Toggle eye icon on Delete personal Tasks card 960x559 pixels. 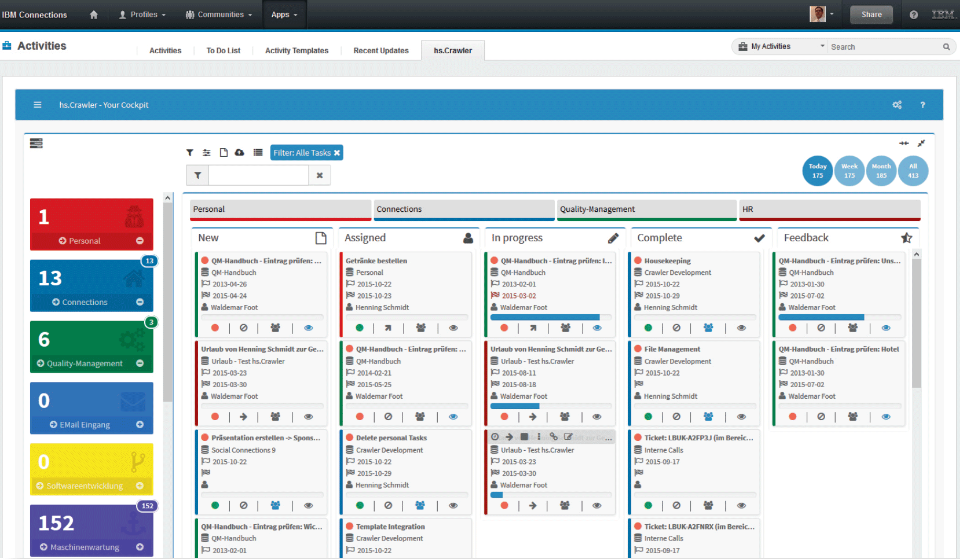click(x=453, y=505)
